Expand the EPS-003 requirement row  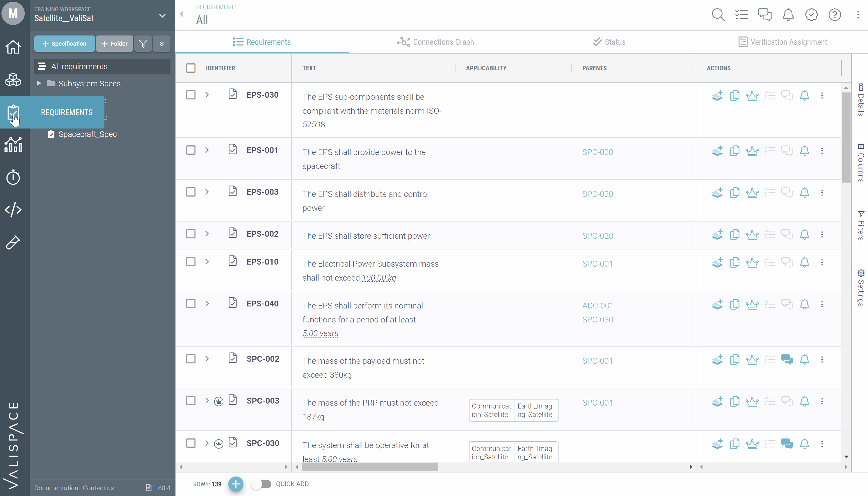click(x=207, y=192)
